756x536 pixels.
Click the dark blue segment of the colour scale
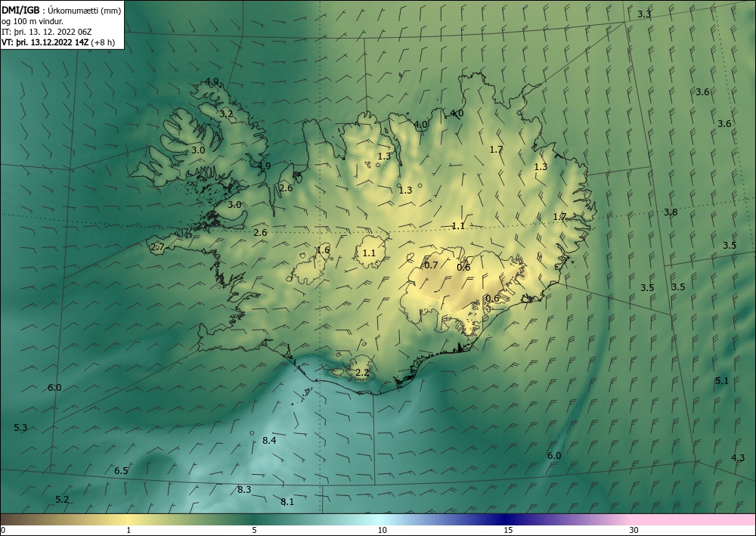503,519
